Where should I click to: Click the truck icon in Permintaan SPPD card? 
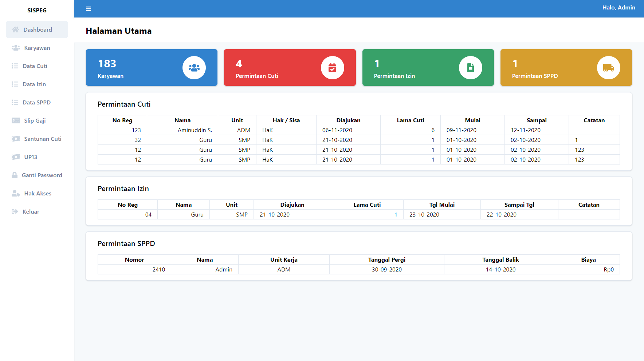[x=609, y=68]
